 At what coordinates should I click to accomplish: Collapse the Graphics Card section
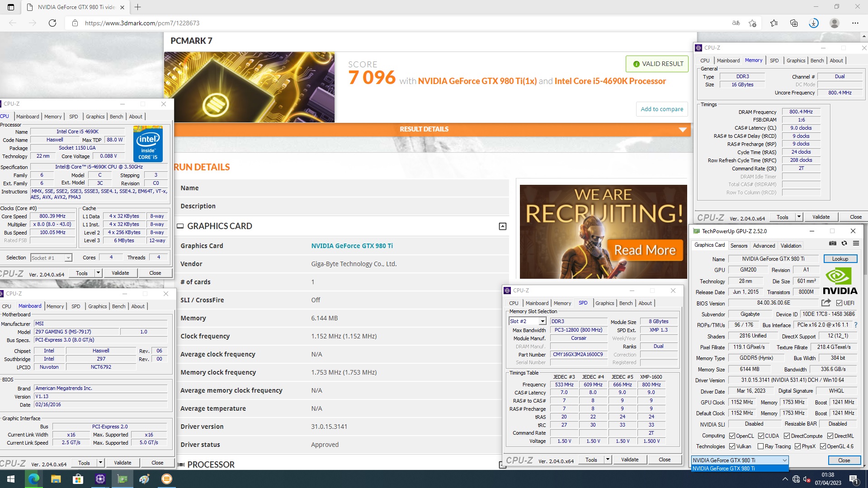pos(502,226)
